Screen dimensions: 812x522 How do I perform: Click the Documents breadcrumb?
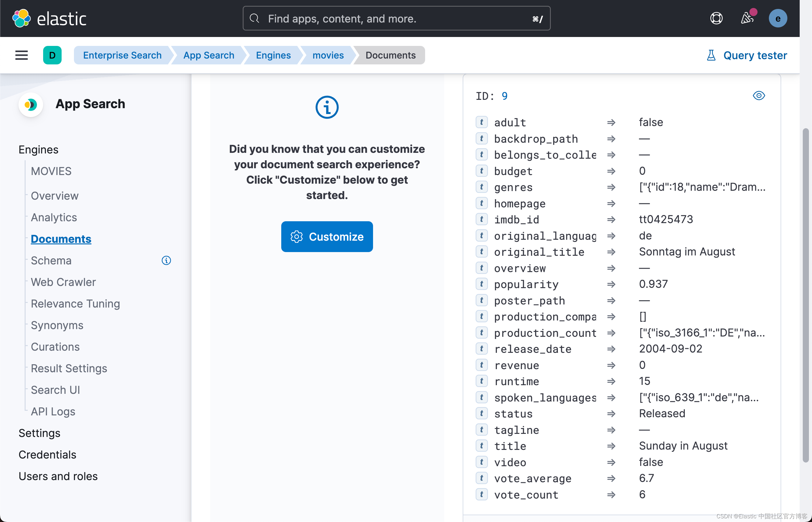click(390, 55)
